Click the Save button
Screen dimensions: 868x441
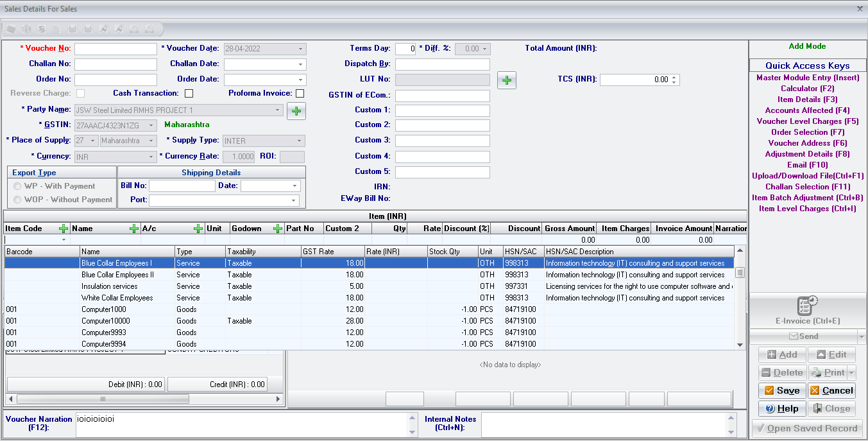coord(782,390)
